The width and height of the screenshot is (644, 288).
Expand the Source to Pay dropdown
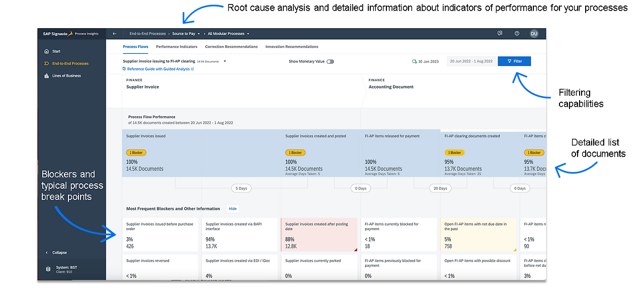point(198,34)
